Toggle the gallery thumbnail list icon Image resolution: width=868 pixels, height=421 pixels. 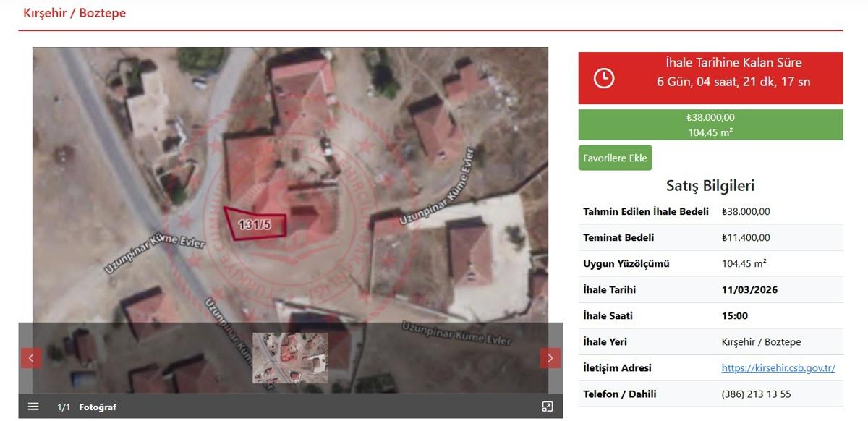pyautogui.click(x=33, y=407)
